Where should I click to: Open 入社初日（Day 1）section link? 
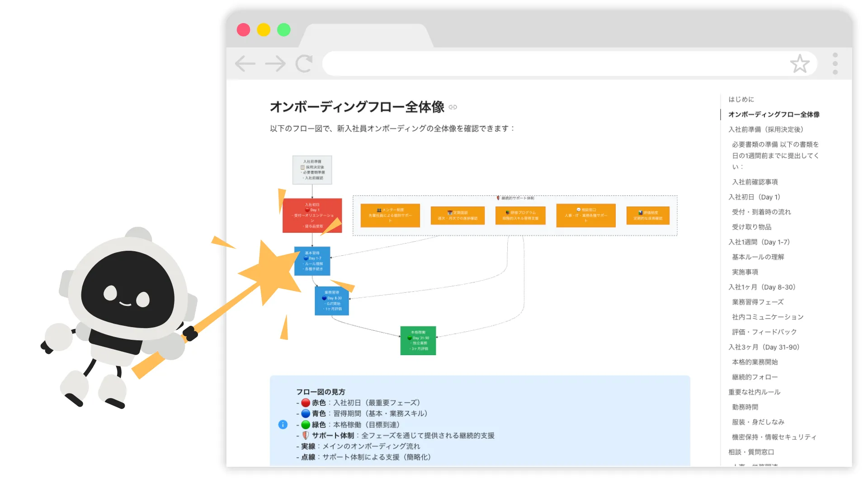pos(754,197)
